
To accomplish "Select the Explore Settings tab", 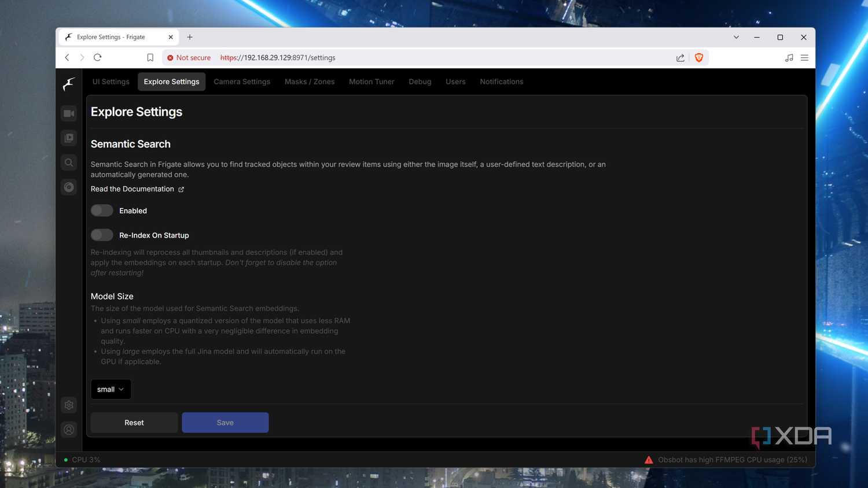I will point(171,82).
